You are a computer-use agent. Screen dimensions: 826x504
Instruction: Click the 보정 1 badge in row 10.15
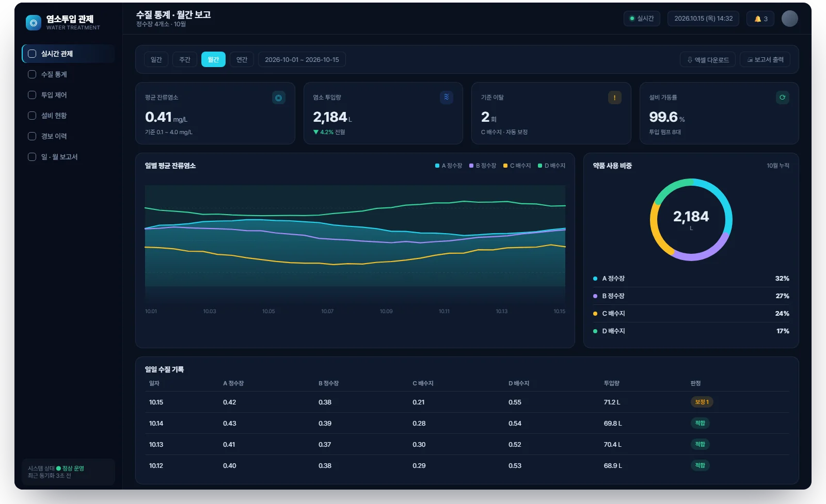coord(702,402)
